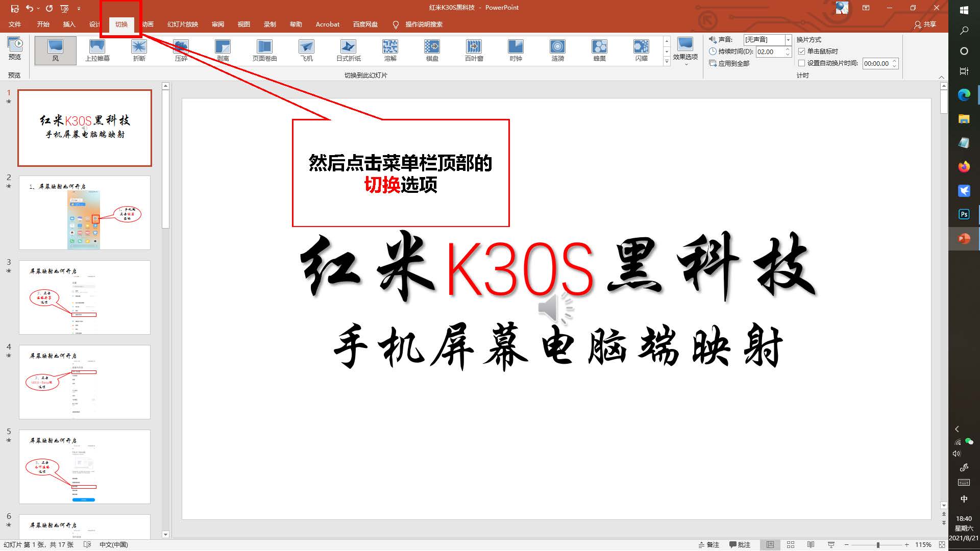Open Photoshop from the taskbar

(x=964, y=214)
